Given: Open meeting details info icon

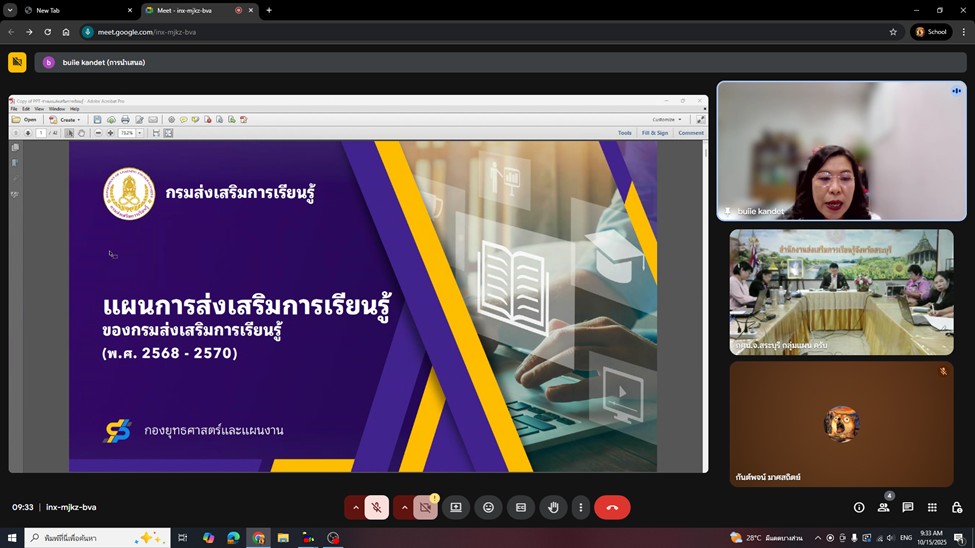Looking at the screenshot, I should [x=858, y=507].
